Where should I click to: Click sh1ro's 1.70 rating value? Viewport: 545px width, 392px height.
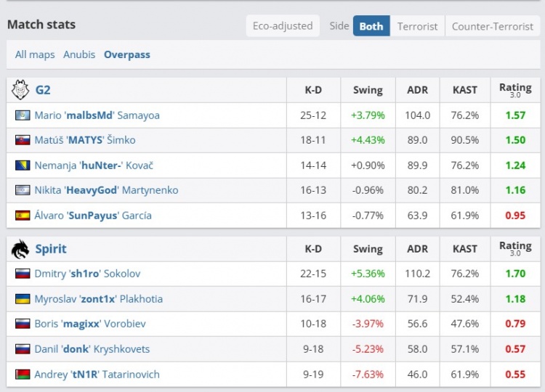[515, 274]
